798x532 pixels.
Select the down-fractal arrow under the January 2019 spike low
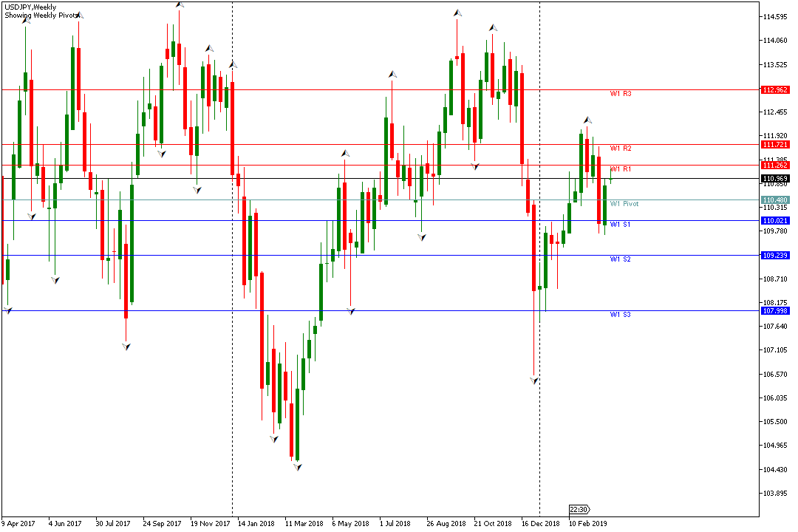pyautogui.click(x=533, y=380)
